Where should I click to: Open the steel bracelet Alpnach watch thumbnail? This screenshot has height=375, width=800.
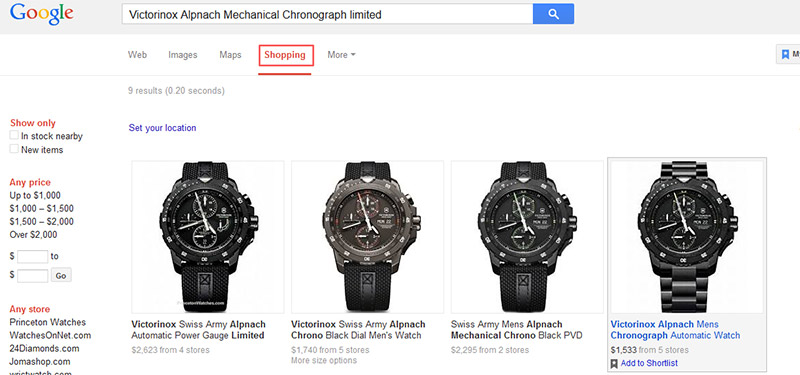click(687, 237)
